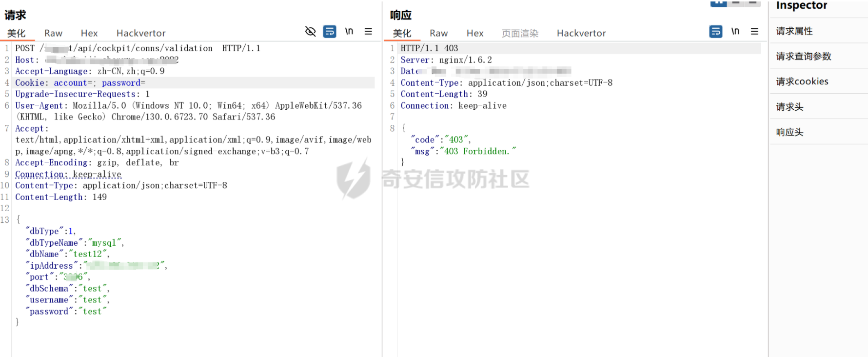Toggle word wrap icon in request panel
Viewport: 868px width, 357px height.
[x=330, y=32]
